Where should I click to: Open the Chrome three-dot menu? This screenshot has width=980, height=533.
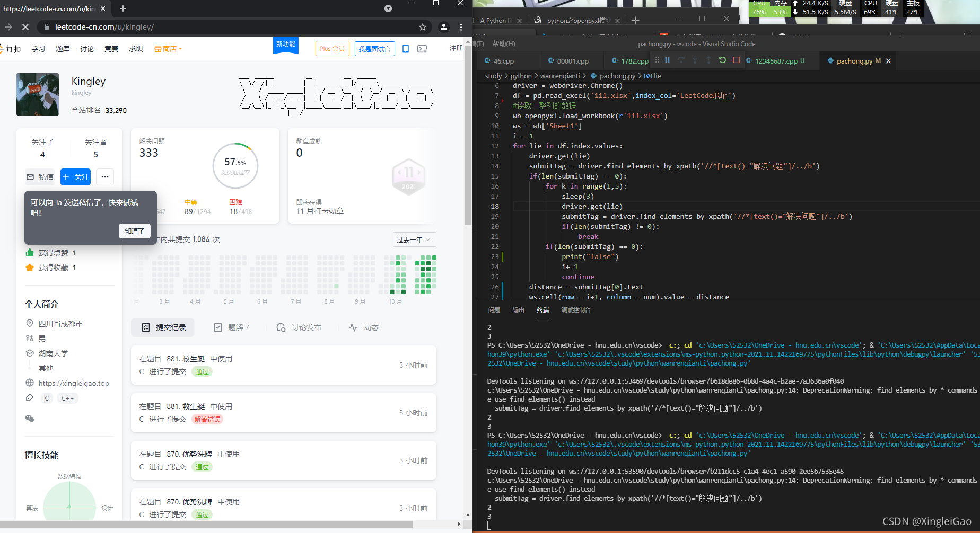pos(461,27)
